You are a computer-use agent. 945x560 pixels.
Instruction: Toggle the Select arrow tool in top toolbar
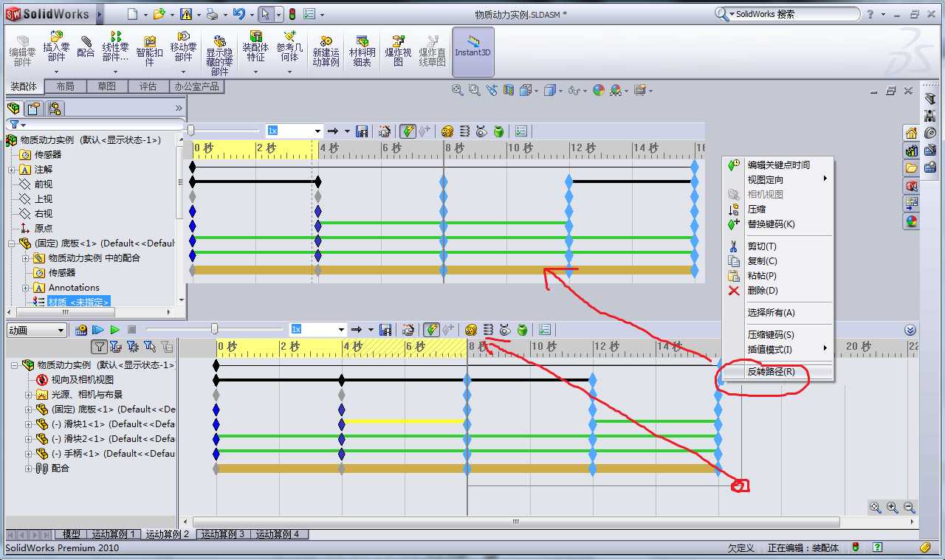coord(267,14)
